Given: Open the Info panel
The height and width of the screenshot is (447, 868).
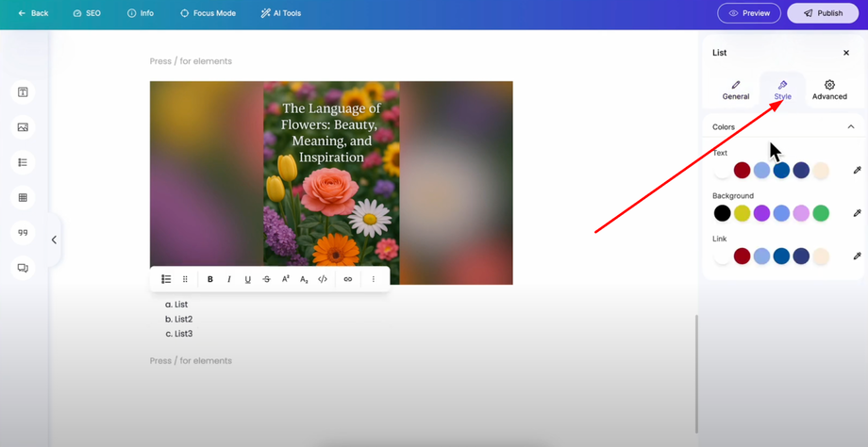Looking at the screenshot, I should pos(141,13).
